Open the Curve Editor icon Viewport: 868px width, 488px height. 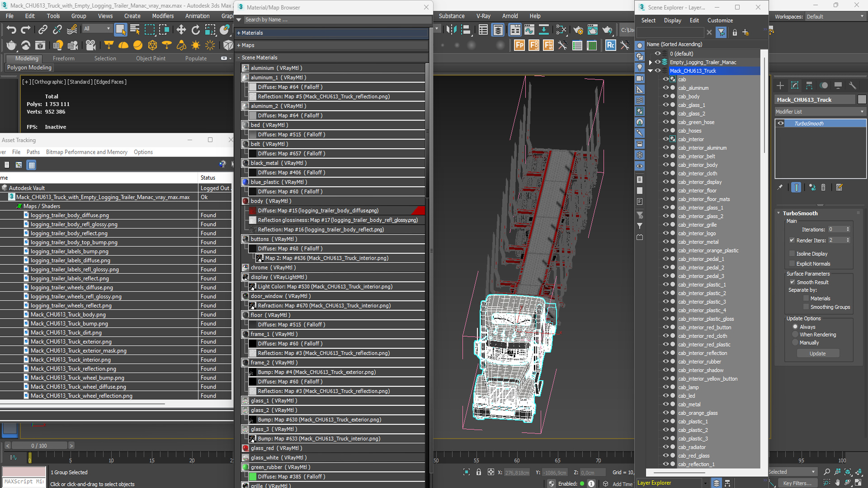[529, 30]
